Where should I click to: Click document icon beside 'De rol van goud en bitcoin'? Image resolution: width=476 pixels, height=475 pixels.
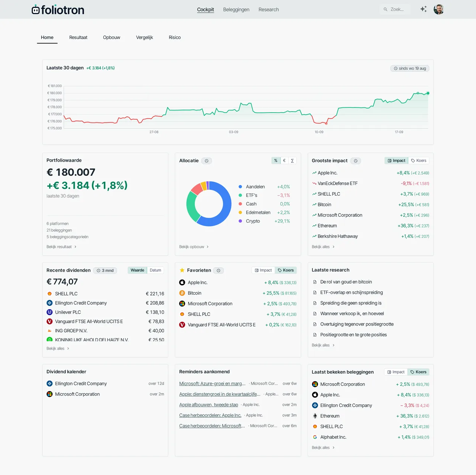coord(315,282)
